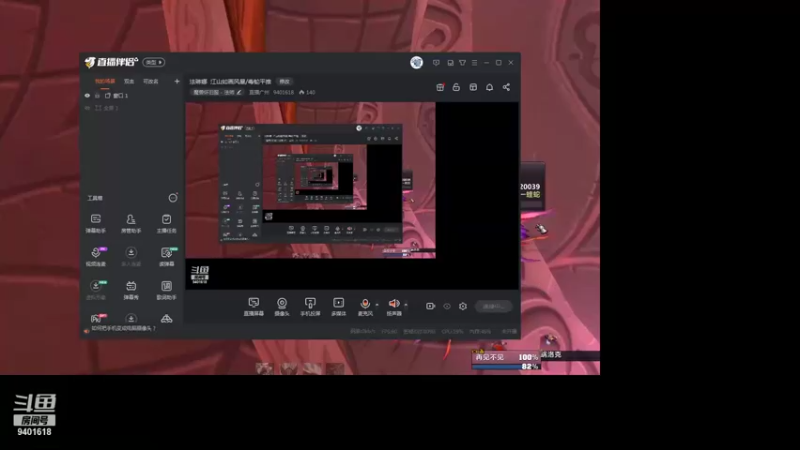Open the dimmed download tool in bottom toolbox row

click(131, 318)
